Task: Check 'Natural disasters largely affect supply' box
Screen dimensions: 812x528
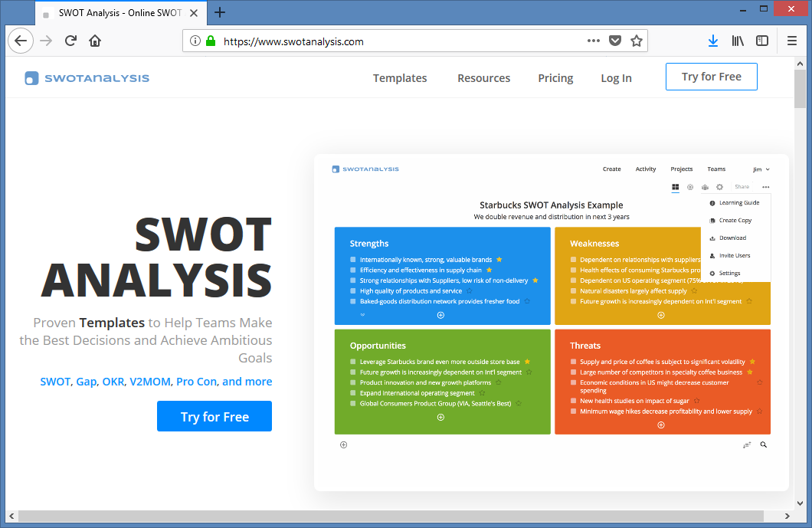Action: click(573, 290)
